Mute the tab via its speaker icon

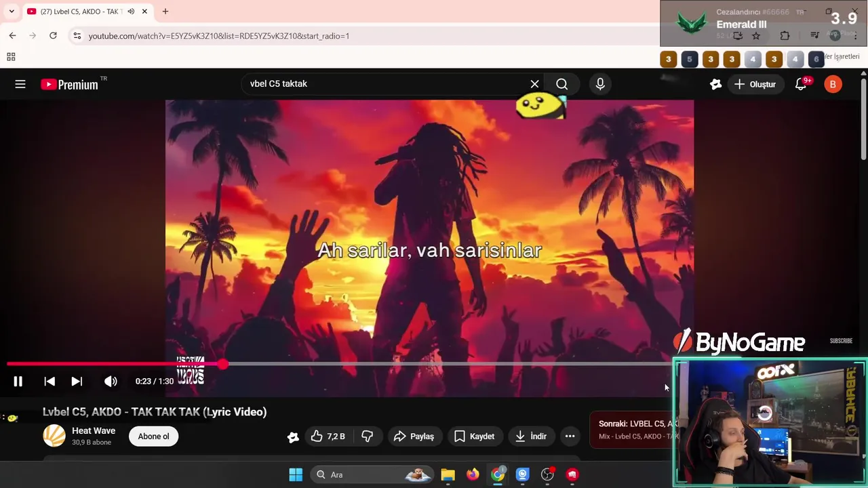(x=131, y=12)
